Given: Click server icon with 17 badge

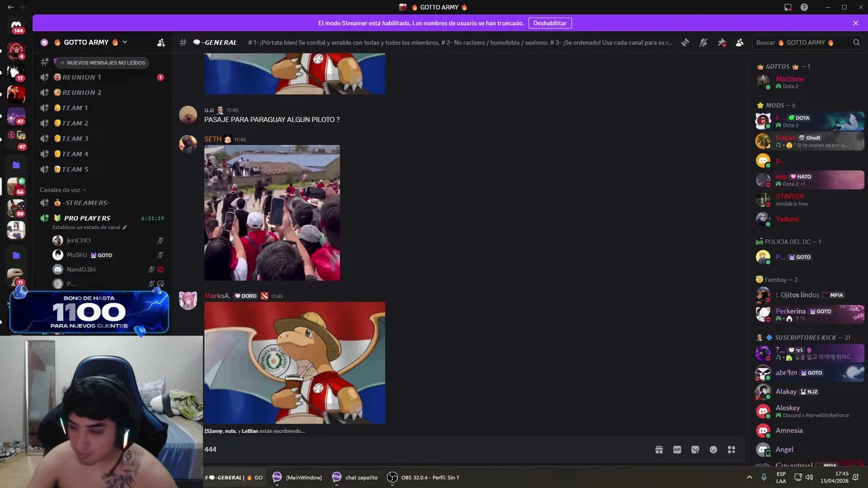Looking at the screenshot, I should click(x=16, y=72).
